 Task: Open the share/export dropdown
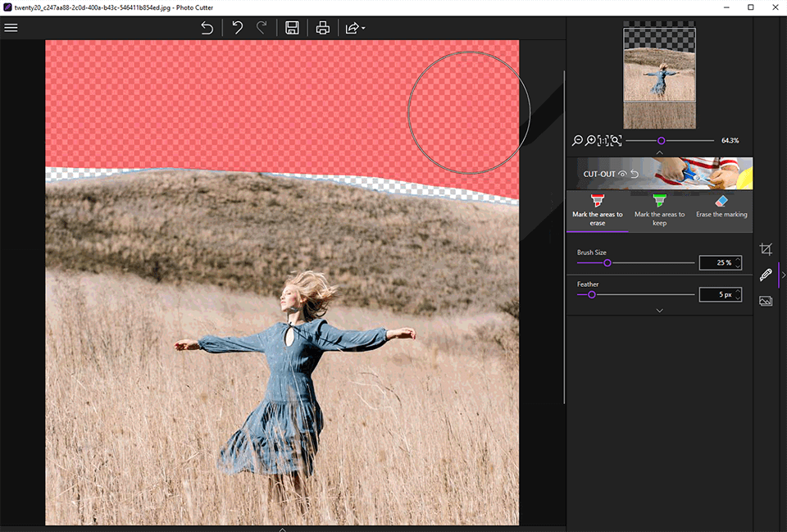click(x=354, y=28)
